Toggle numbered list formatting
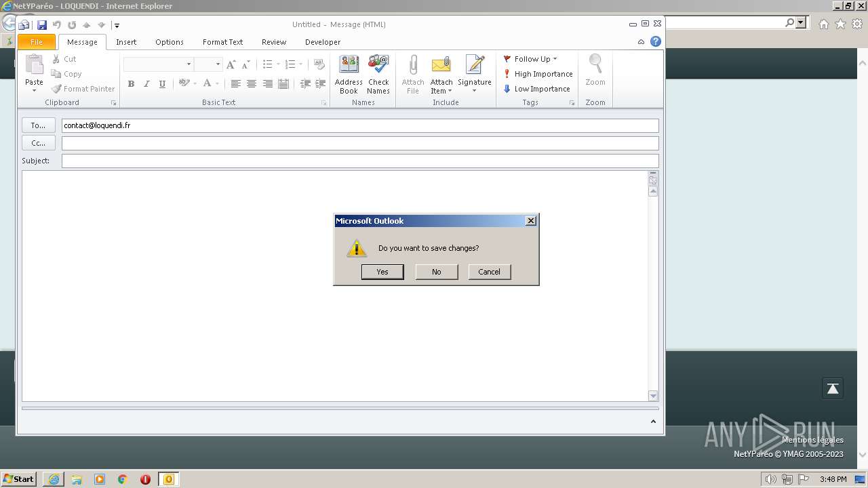The height and width of the screenshot is (488, 868). (290, 64)
